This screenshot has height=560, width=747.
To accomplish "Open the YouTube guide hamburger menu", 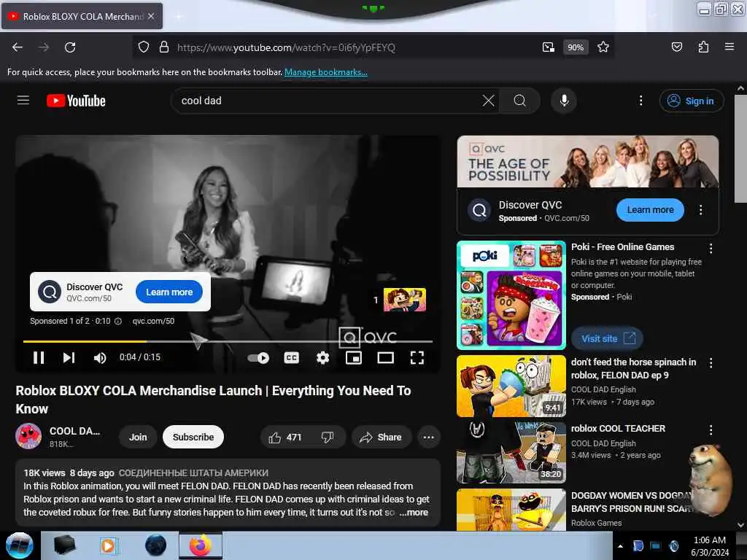I will (x=23, y=101).
